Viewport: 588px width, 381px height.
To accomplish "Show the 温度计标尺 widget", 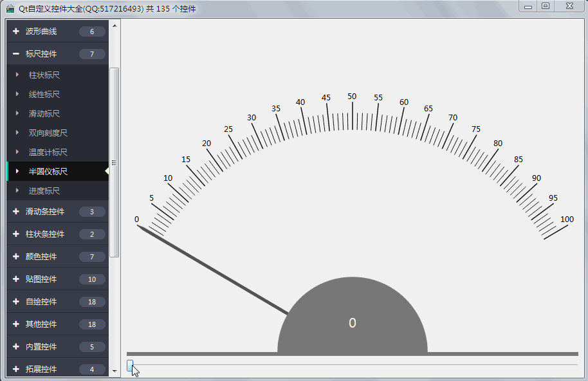I will tap(48, 153).
